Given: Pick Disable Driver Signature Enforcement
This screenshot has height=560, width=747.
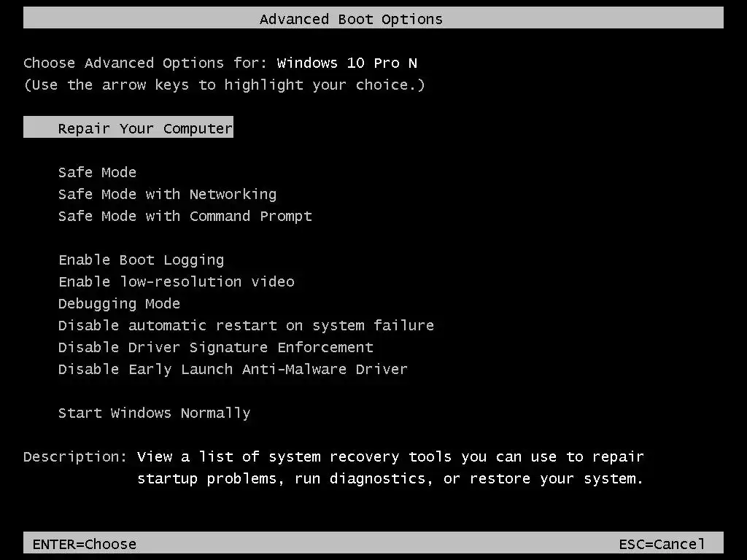Looking at the screenshot, I should pos(215,347).
